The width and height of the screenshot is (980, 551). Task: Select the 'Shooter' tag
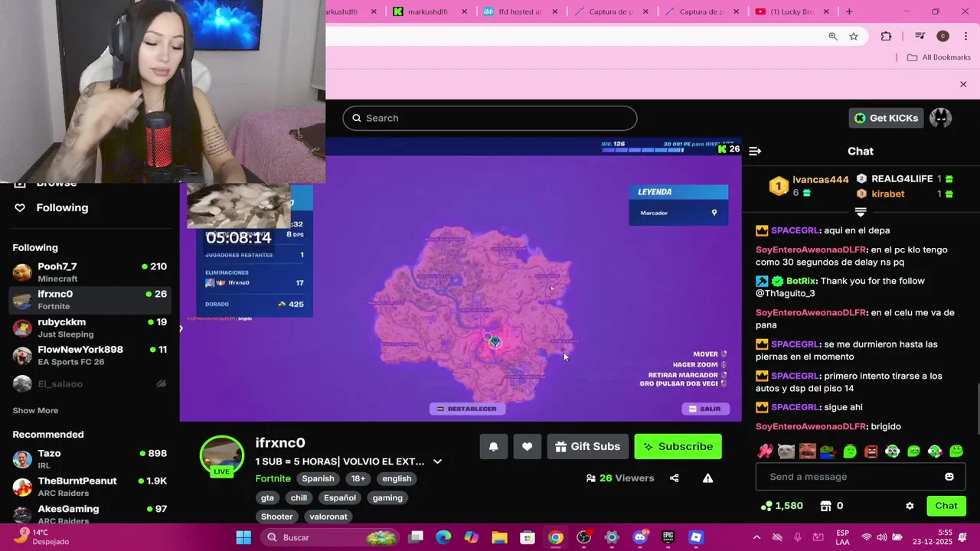[x=277, y=517]
